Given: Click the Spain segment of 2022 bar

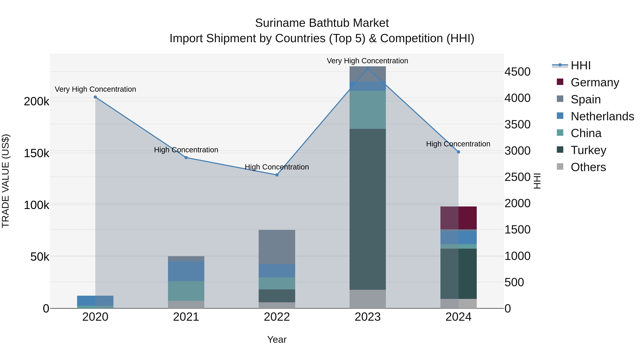Looking at the screenshot, I should (277, 247).
